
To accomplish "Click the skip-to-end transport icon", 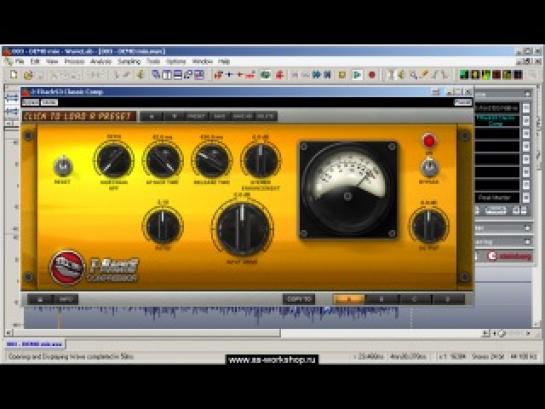I will (327, 75).
